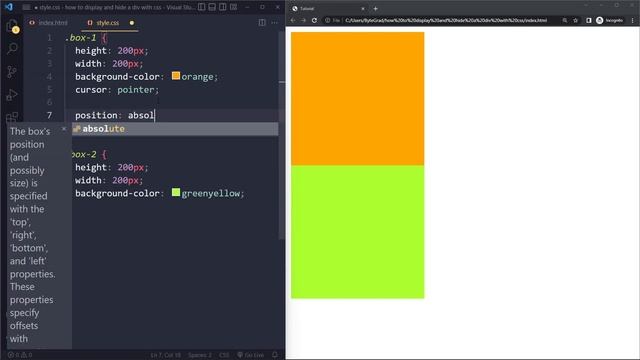640x360 pixels.
Task: Click the 'greenyellow' value text
Action: pyautogui.click(x=210, y=193)
